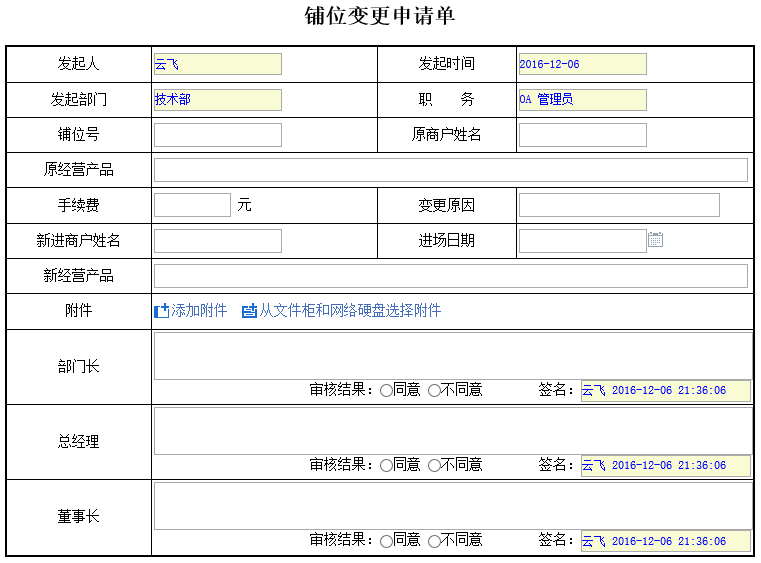Image resolution: width=761 pixels, height=563 pixels.
Task: Click the calendar icon beside 进场日期
Action: pyautogui.click(x=655, y=240)
